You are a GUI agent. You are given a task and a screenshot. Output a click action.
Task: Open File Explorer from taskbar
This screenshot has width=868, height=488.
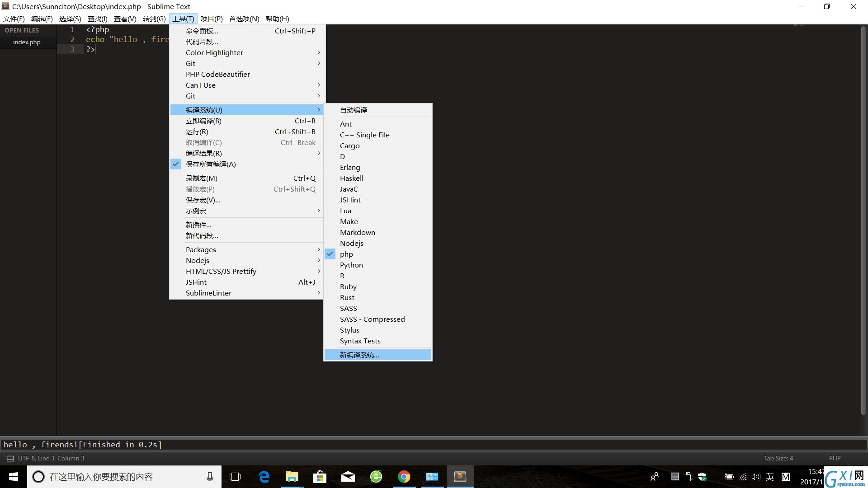pyautogui.click(x=292, y=477)
